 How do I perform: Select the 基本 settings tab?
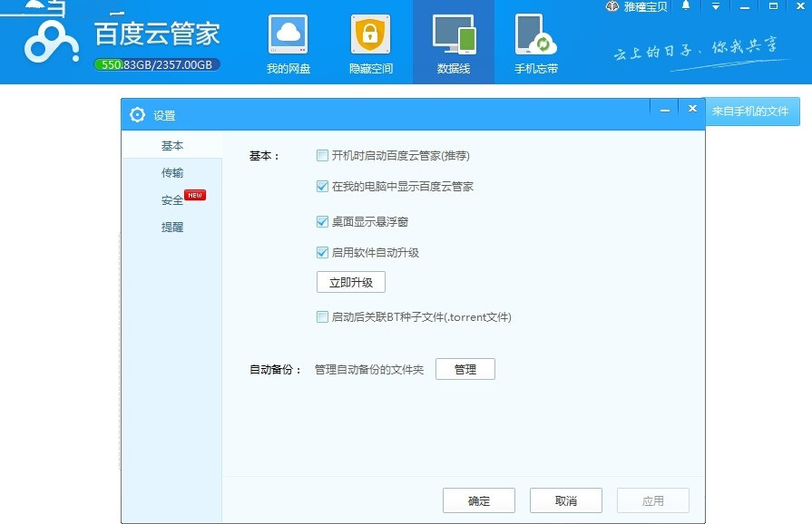[172, 145]
